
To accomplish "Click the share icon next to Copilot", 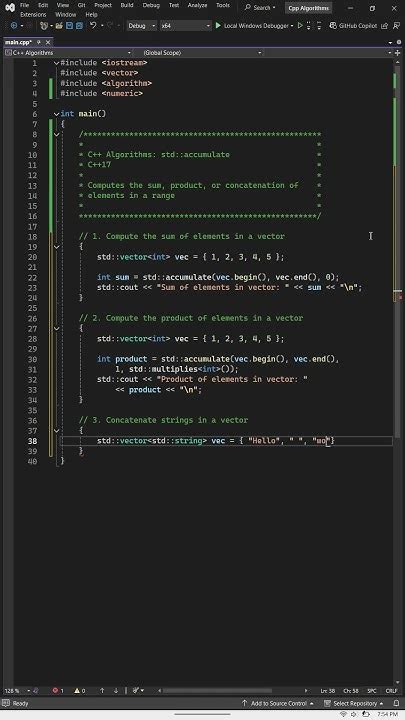I will coord(385,26).
